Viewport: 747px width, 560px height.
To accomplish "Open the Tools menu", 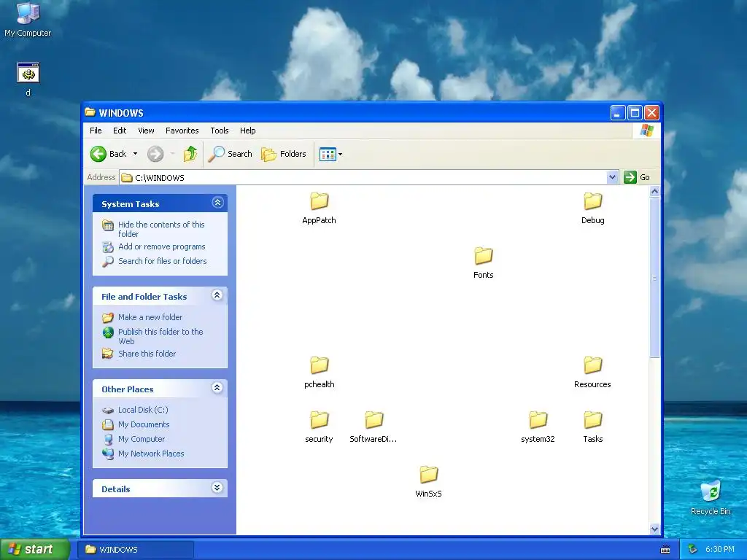I will [219, 131].
